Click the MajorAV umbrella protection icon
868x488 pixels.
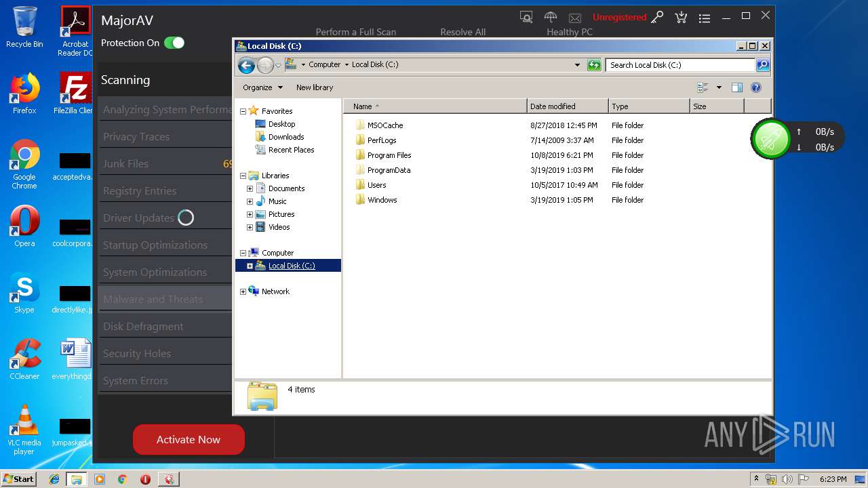coord(551,17)
